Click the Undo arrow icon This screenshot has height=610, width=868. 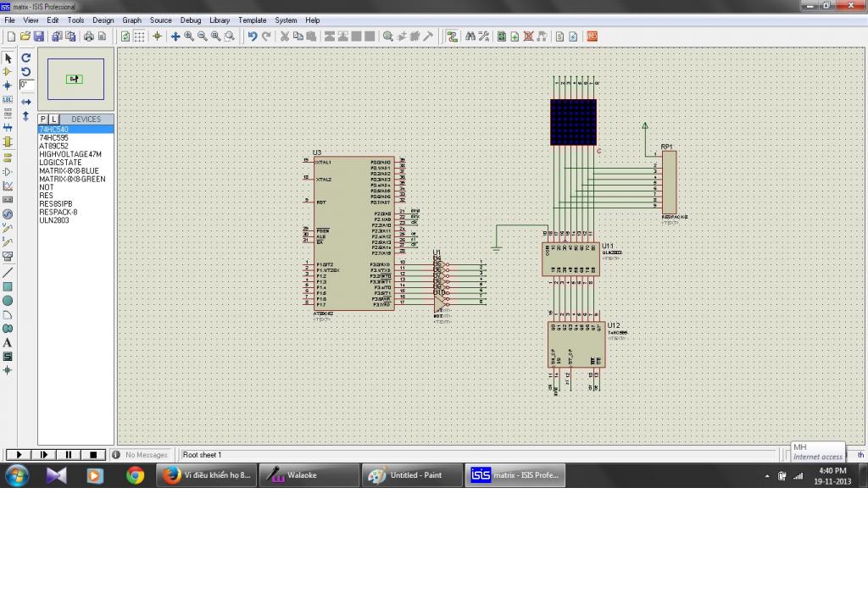pyautogui.click(x=252, y=36)
